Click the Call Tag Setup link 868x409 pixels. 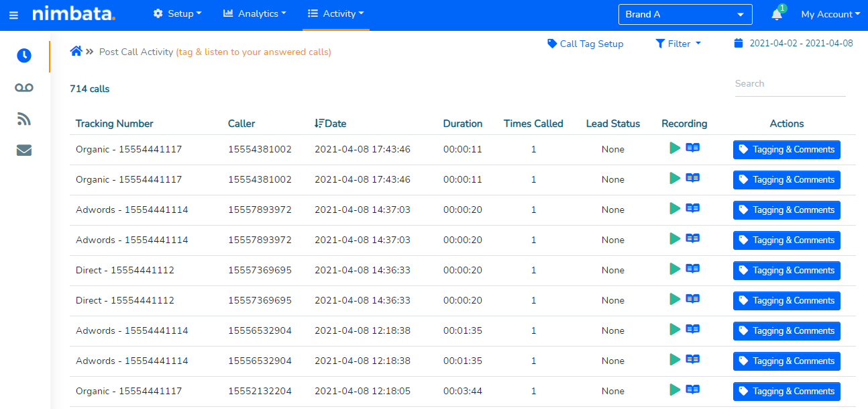pyautogui.click(x=585, y=44)
